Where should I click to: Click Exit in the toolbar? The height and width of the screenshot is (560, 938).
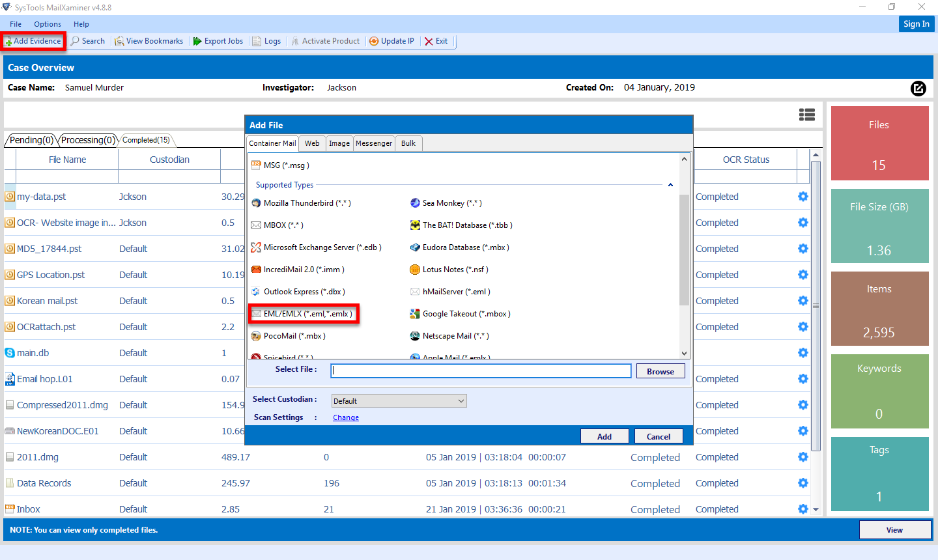tap(436, 41)
